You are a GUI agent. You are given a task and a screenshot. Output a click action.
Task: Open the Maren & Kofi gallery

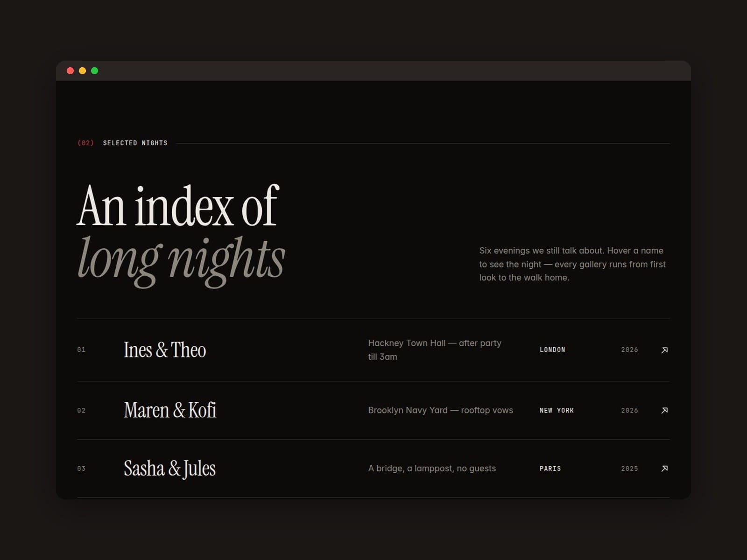pyautogui.click(x=170, y=410)
